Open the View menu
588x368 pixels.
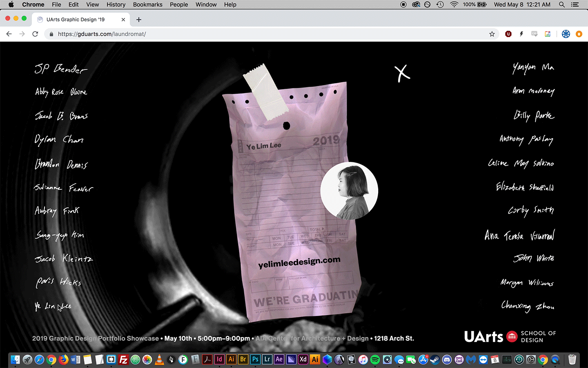point(92,4)
